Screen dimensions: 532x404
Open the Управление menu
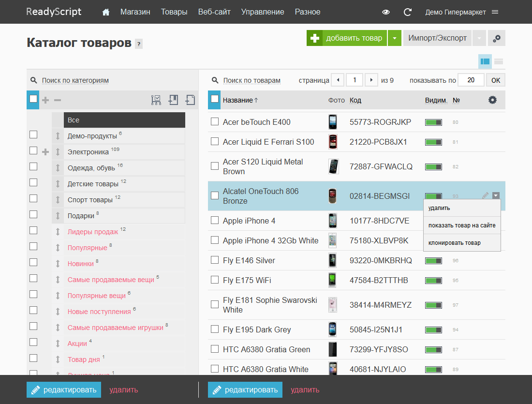click(263, 12)
